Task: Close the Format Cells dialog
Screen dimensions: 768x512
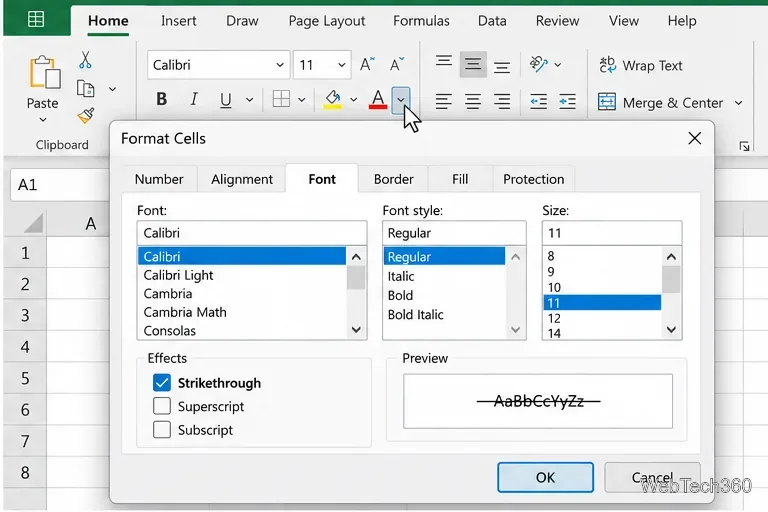Action: (695, 139)
